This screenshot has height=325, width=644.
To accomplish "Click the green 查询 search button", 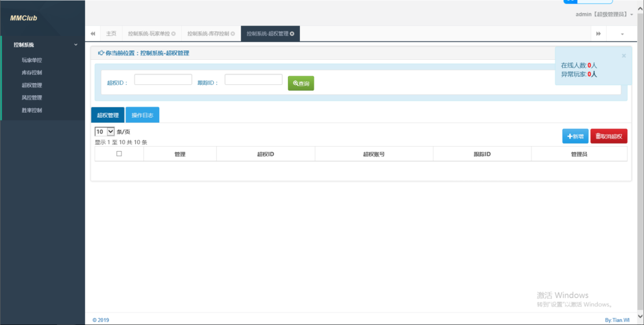I will coord(301,83).
